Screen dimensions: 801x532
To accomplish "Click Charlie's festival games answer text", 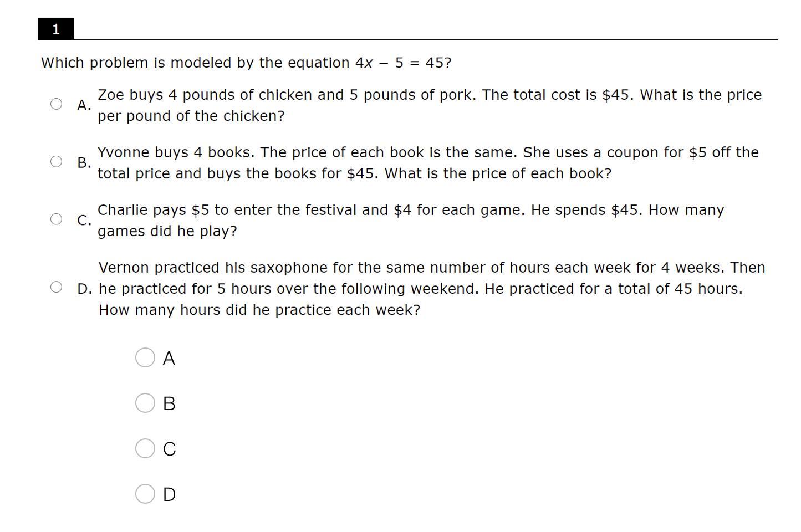I will coord(411,220).
